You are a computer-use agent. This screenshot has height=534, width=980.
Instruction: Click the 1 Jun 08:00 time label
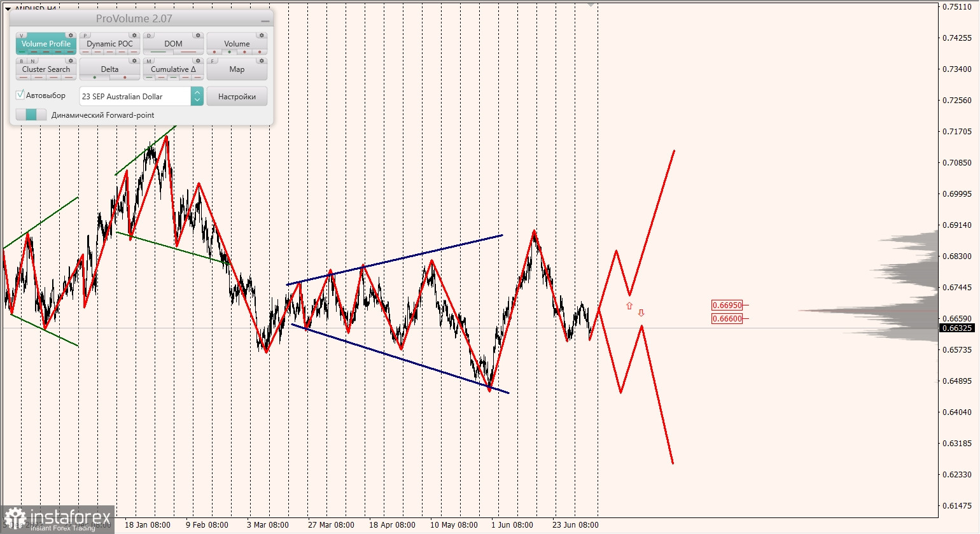(x=512, y=525)
